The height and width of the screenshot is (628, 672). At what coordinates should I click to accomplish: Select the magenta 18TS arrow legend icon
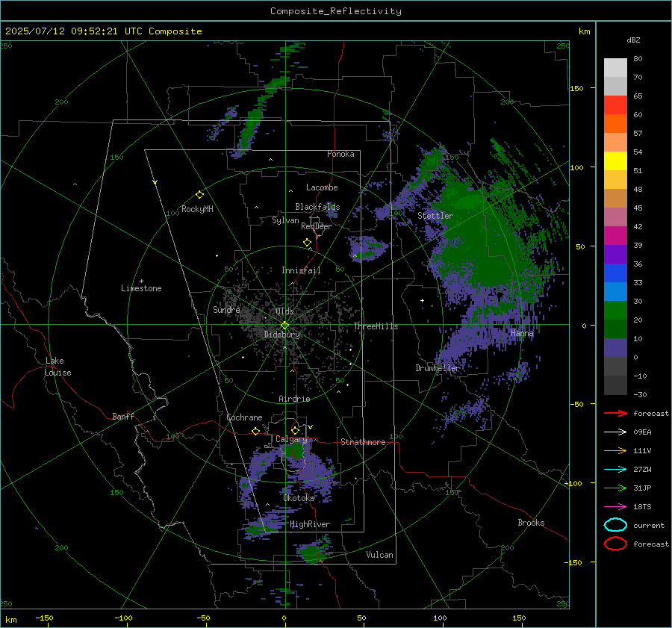point(615,506)
